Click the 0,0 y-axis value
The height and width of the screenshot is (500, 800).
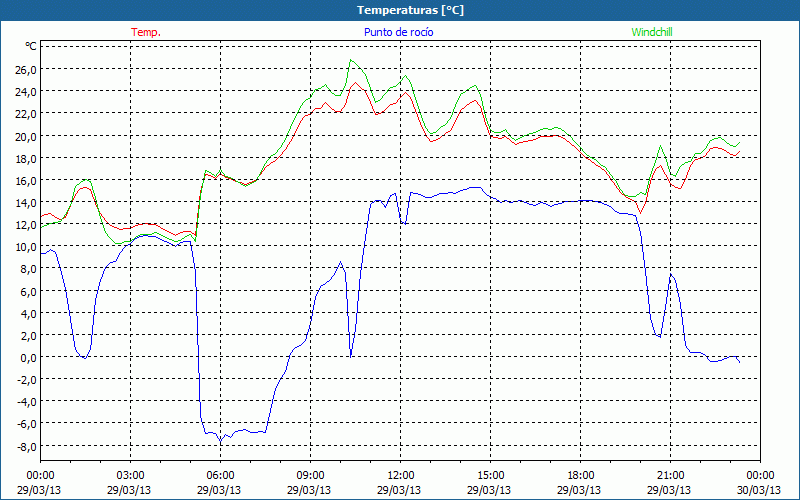click(x=28, y=358)
